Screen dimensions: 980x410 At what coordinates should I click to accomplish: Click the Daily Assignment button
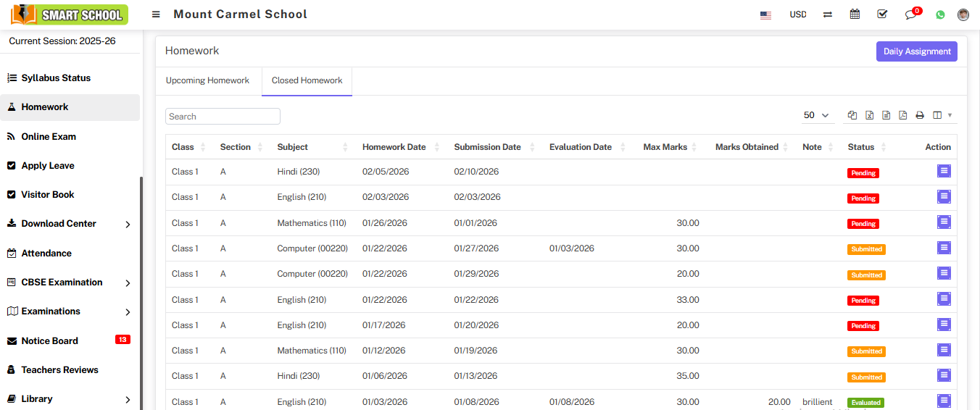click(x=916, y=51)
